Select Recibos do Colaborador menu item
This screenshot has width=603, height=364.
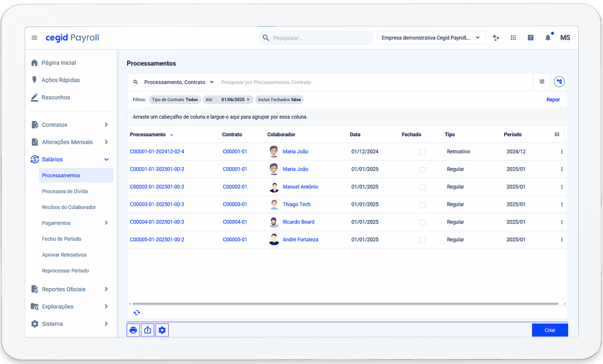pos(69,207)
